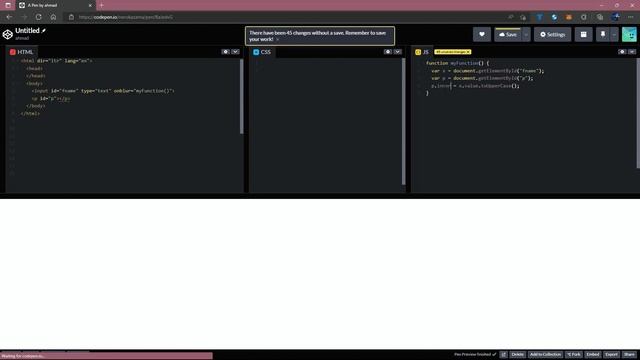The width and height of the screenshot is (640, 360).
Task: Click the CodePen logo icon
Action: tap(7, 34)
